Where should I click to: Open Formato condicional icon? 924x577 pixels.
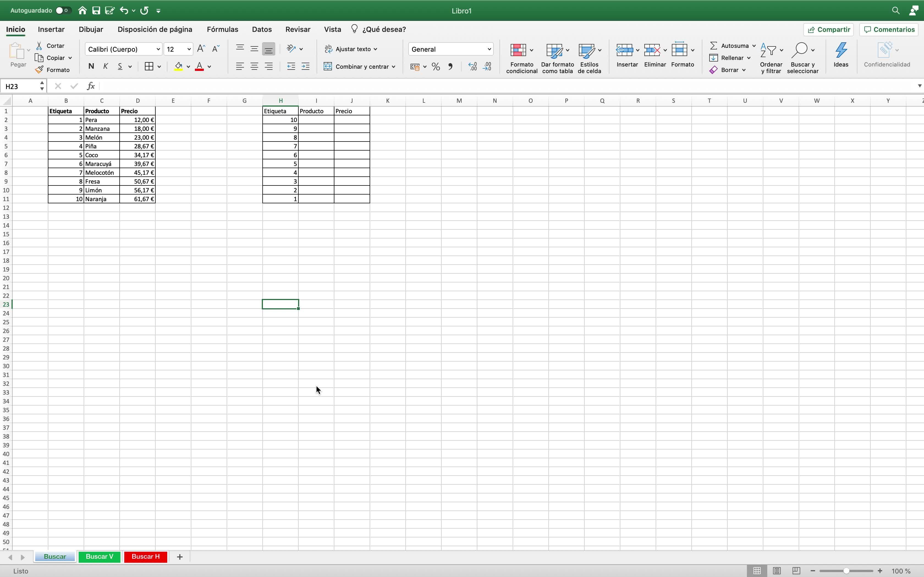click(518, 50)
